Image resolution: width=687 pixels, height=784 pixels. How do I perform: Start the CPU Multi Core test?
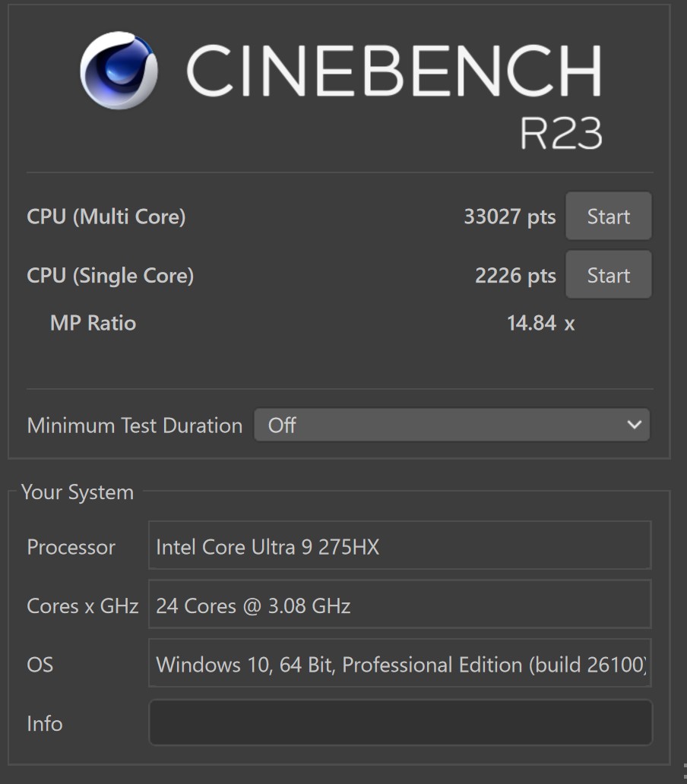coord(608,217)
